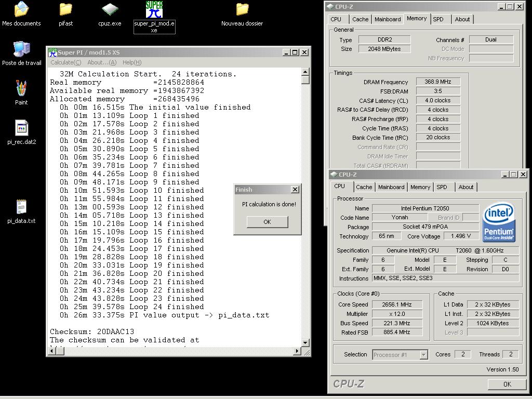
Task: Click the Loop 24 finished line
Action: tap(131, 307)
